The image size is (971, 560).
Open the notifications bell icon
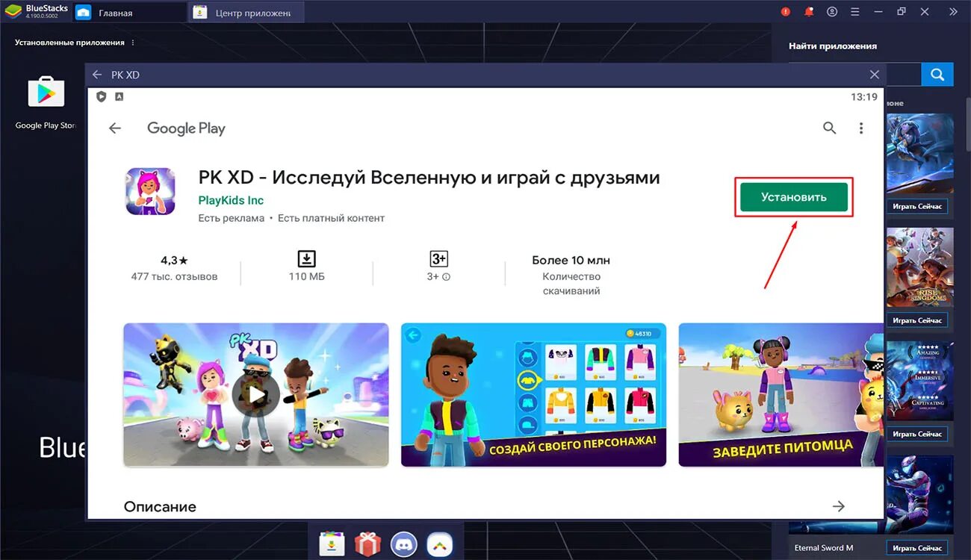click(x=808, y=12)
